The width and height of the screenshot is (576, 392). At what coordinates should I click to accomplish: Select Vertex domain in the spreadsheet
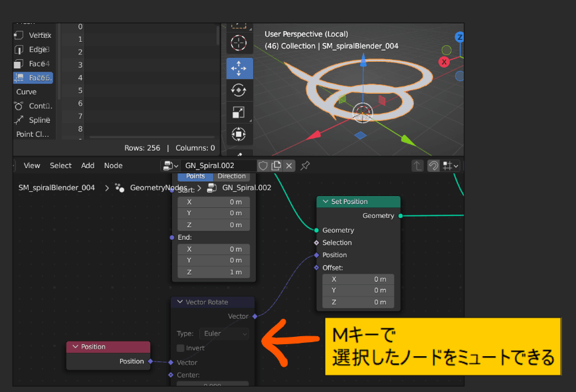(33, 35)
